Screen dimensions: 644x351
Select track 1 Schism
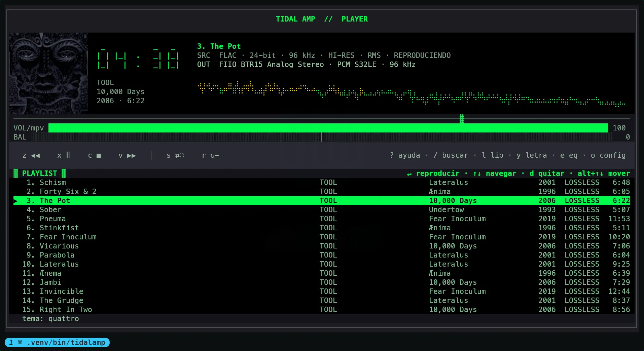[x=322, y=183]
